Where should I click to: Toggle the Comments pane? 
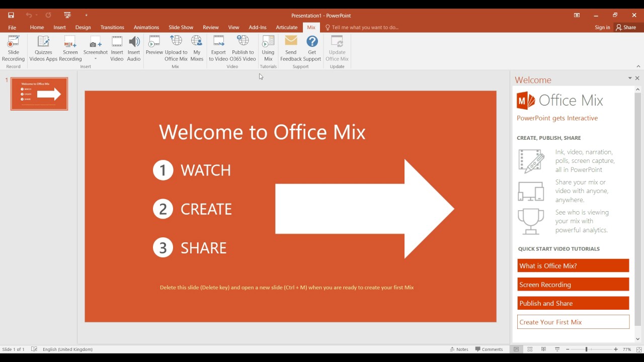489,349
